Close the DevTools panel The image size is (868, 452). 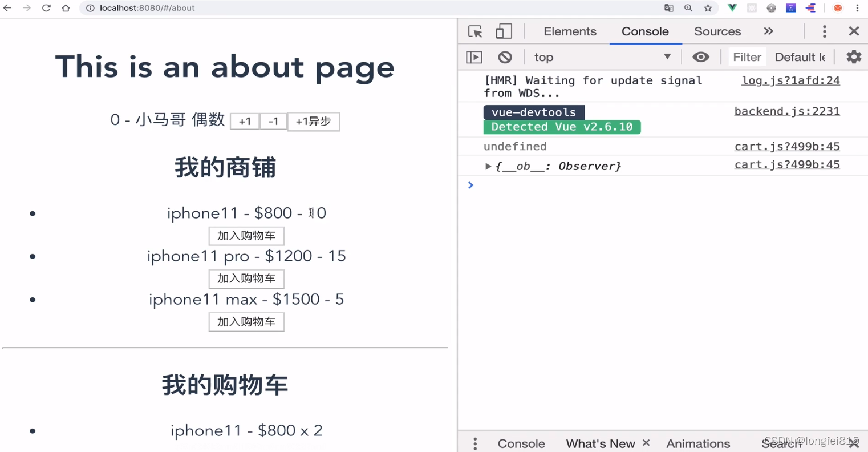[x=854, y=31]
